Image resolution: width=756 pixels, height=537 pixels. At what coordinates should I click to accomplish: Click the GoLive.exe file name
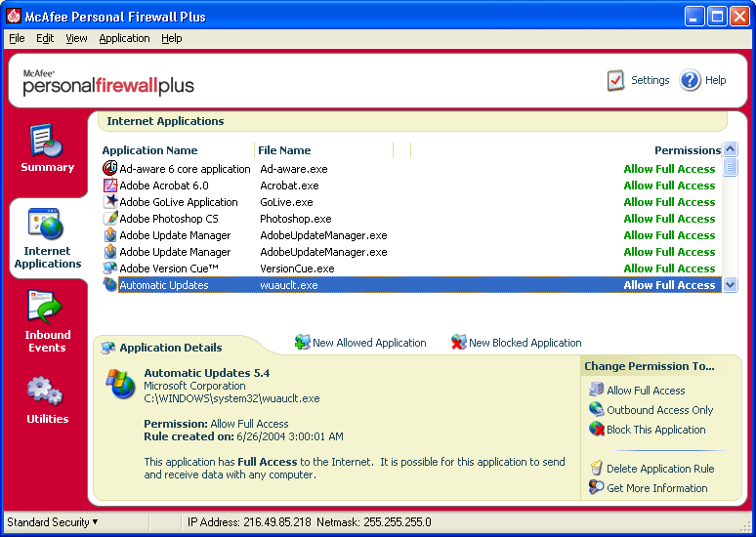(x=286, y=202)
